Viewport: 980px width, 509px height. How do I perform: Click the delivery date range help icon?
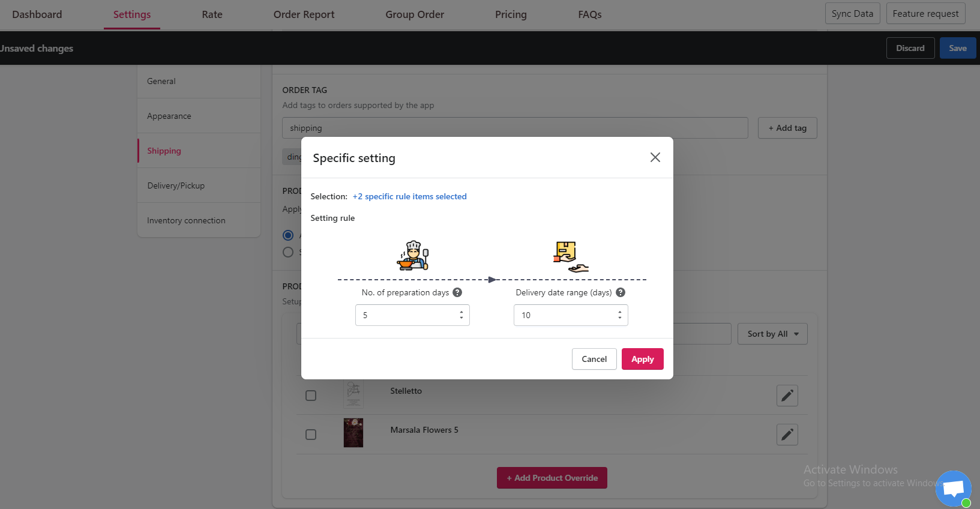(621, 292)
